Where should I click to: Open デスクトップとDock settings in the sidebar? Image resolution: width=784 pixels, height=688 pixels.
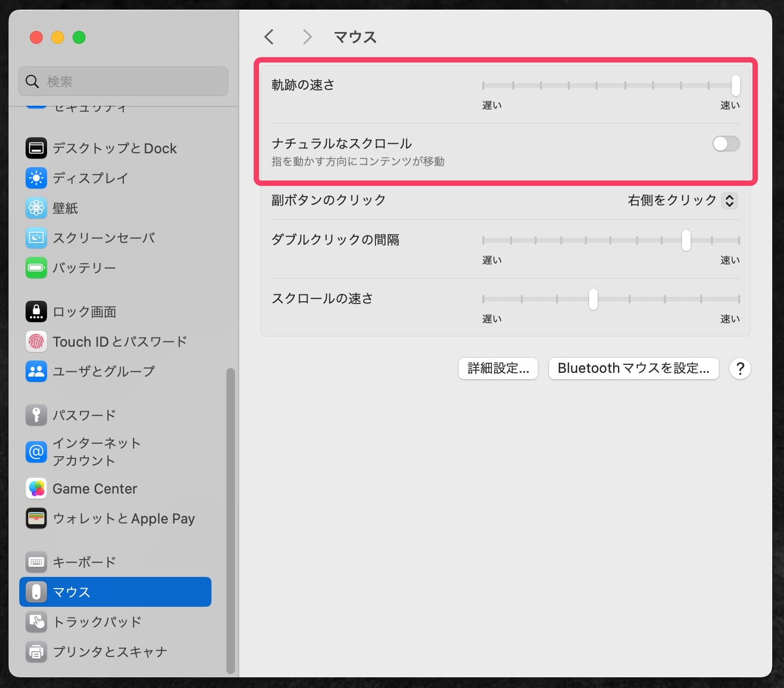click(114, 148)
